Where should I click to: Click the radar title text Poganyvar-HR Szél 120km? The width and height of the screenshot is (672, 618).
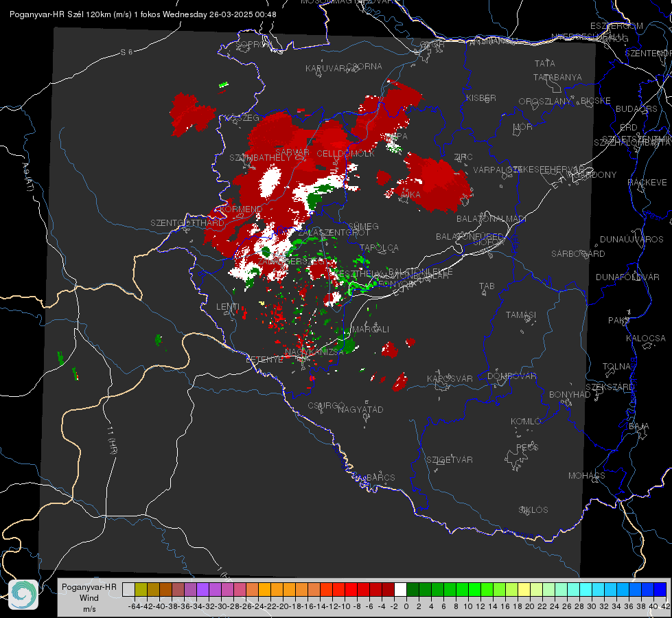(x=60, y=14)
